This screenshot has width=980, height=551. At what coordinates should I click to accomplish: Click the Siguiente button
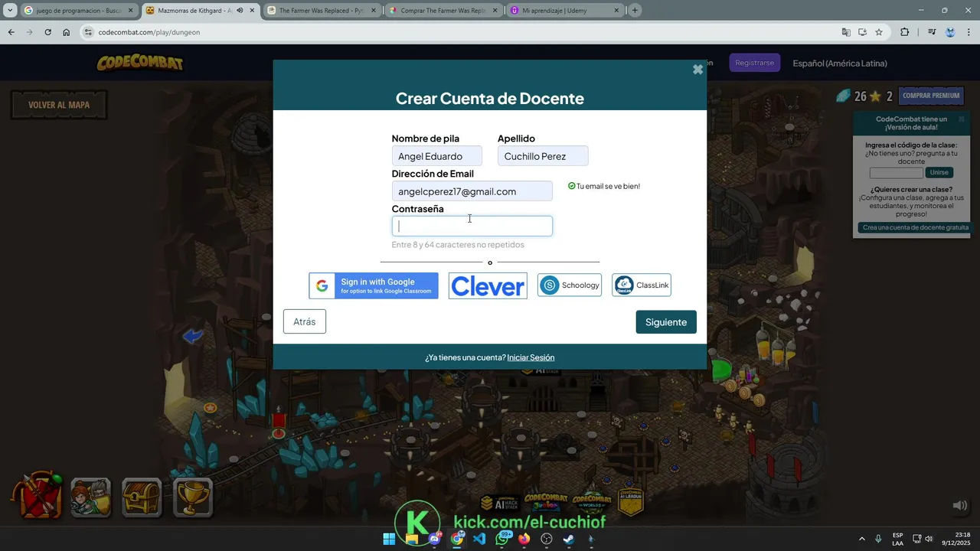666,322
